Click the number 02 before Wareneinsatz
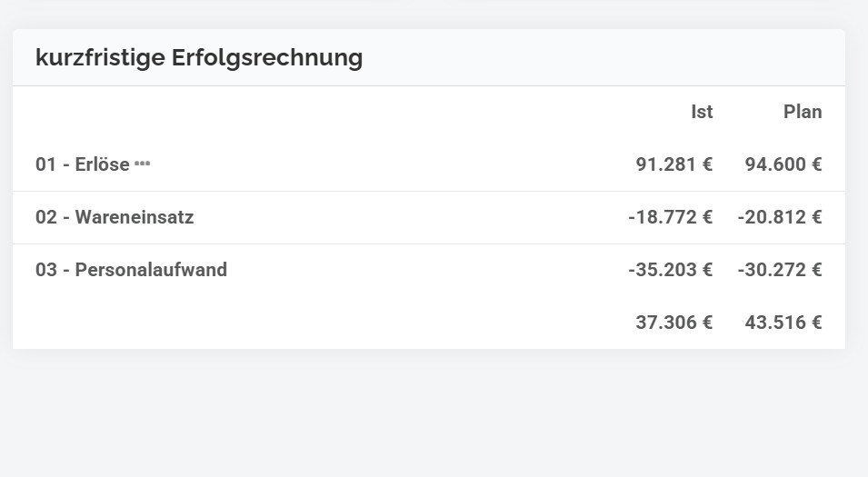This screenshot has height=477, width=868. (x=46, y=217)
